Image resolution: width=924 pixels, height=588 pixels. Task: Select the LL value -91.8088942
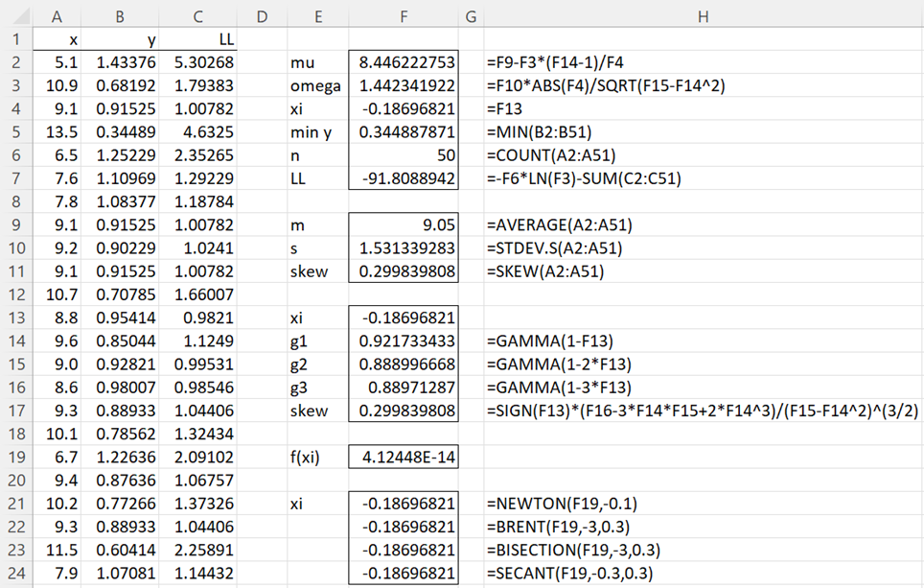404,178
